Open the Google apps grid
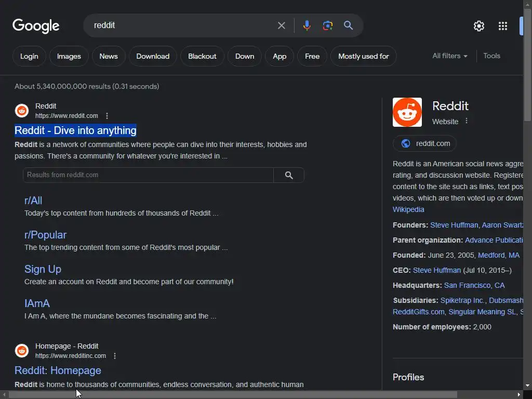This screenshot has height=399, width=532. (503, 26)
